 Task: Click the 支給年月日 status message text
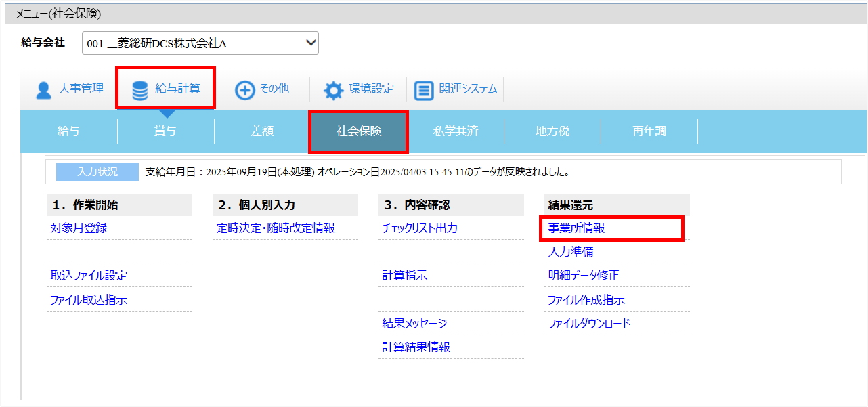357,172
